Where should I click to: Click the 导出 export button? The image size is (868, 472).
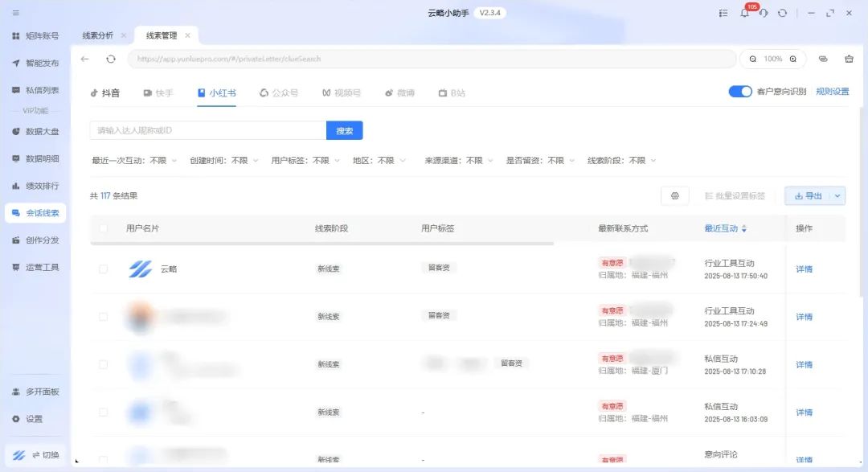point(809,195)
